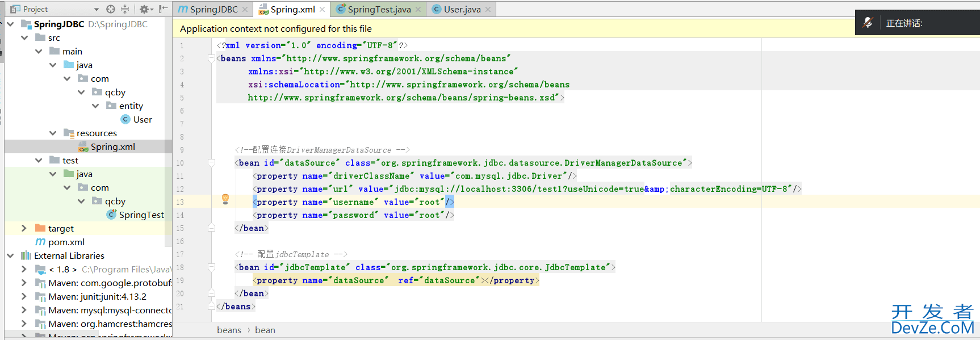Collapse the resources folder
The image size is (980, 340).
coord(53,133)
